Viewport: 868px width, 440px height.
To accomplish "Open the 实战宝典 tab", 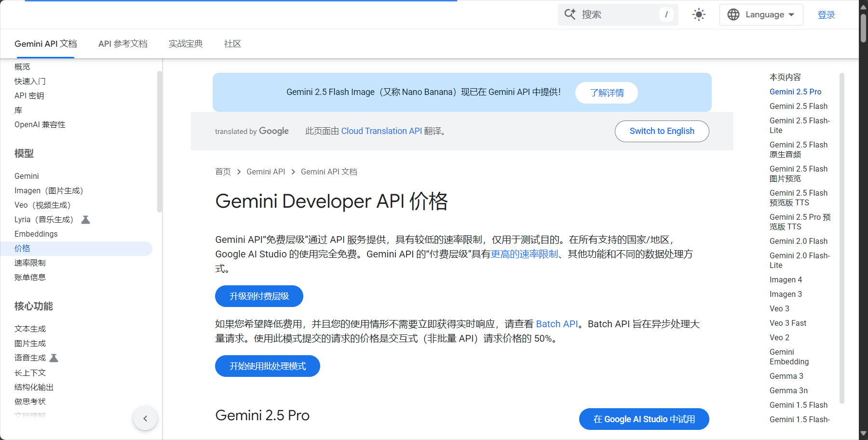I will coord(186,44).
